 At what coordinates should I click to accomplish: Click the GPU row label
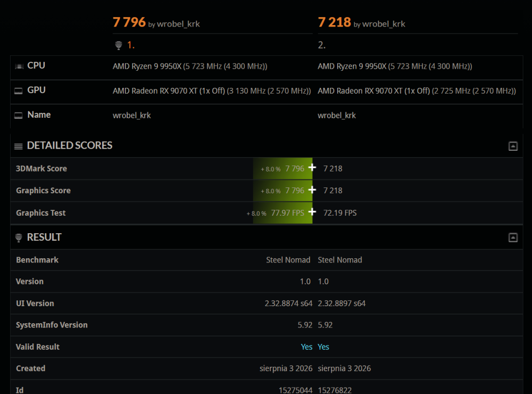click(x=36, y=90)
